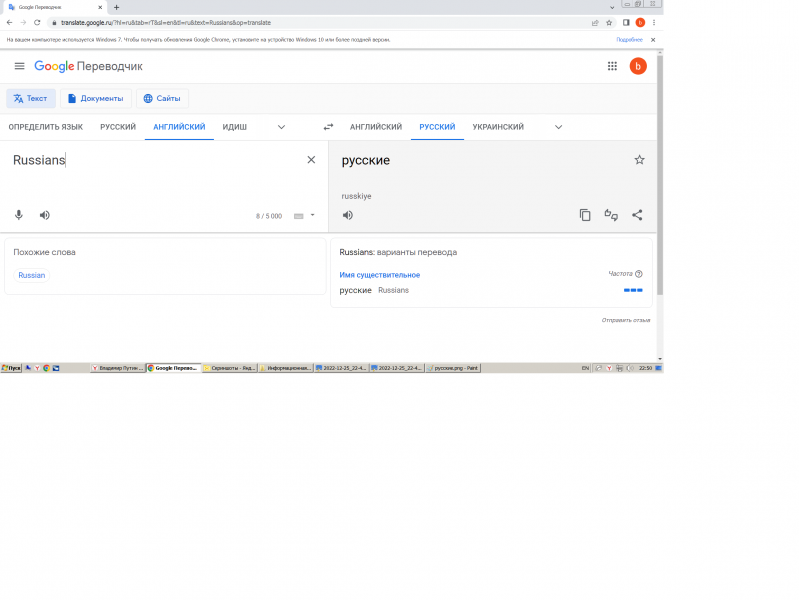
Task: Expand more target languages list
Action: [558, 127]
